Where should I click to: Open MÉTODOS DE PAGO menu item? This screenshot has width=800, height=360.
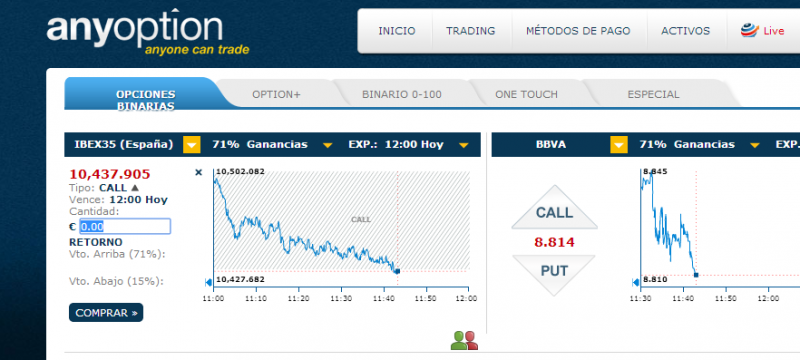[579, 31]
